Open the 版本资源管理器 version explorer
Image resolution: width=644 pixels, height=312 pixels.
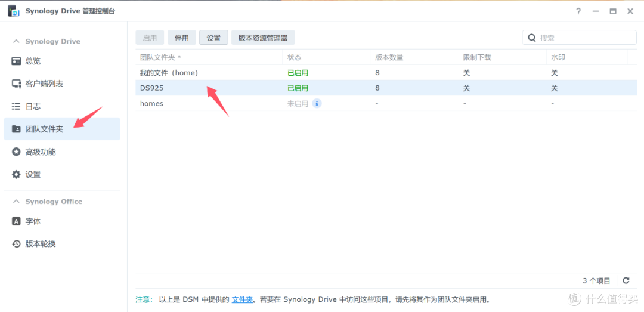pos(263,38)
